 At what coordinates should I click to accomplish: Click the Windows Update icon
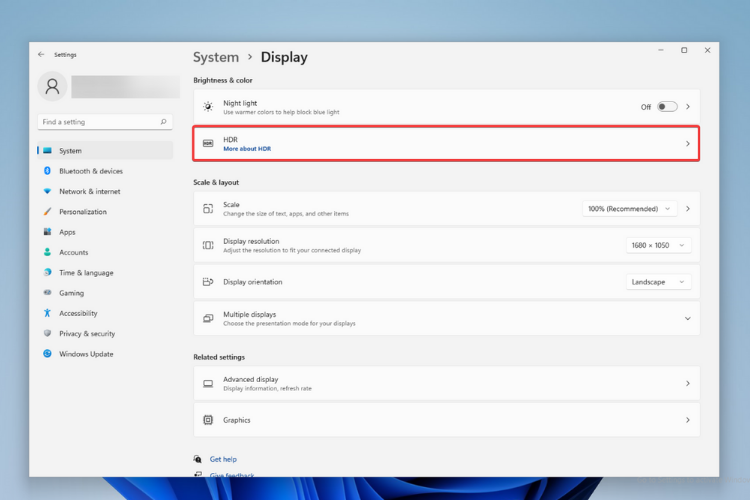pyautogui.click(x=47, y=354)
